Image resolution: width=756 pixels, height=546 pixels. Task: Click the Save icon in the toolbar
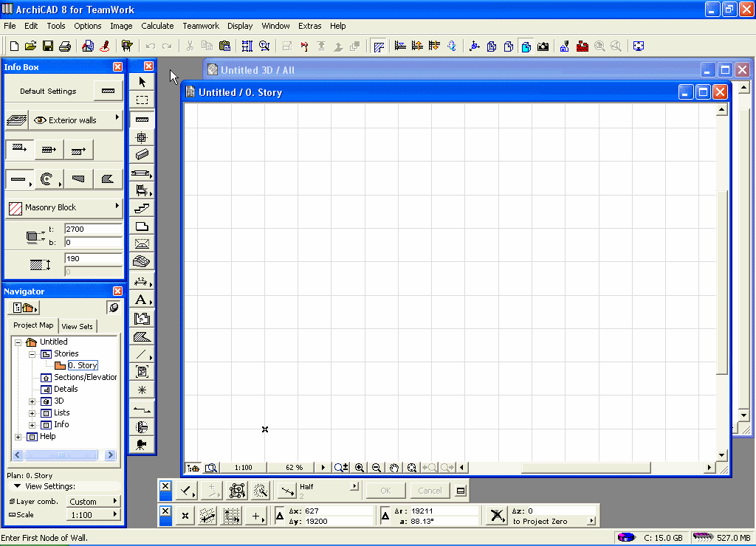pyautogui.click(x=48, y=46)
